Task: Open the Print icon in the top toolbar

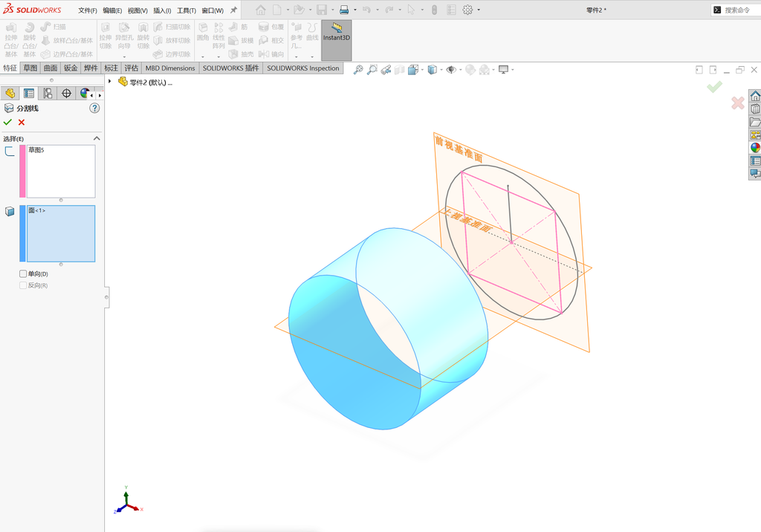Action: tap(344, 10)
